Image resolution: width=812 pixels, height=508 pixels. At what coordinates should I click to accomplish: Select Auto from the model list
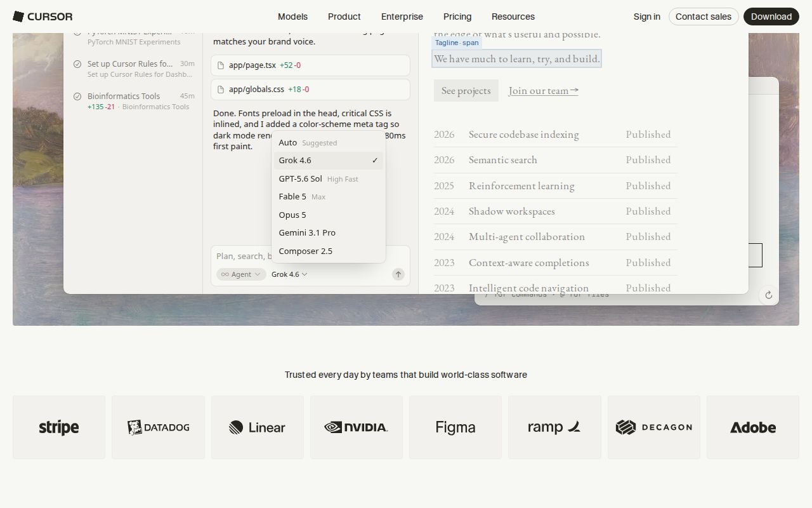click(329, 143)
